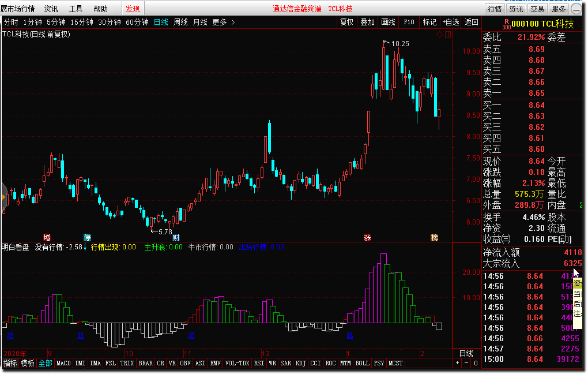Click the 10.25 high price label
588x374 pixels.
click(x=400, y=43)
